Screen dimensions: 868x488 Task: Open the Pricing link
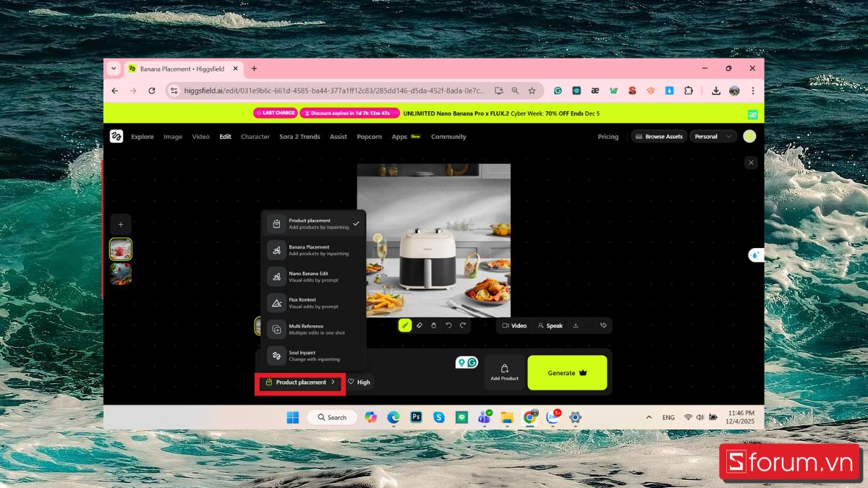(x=608, y=136)
